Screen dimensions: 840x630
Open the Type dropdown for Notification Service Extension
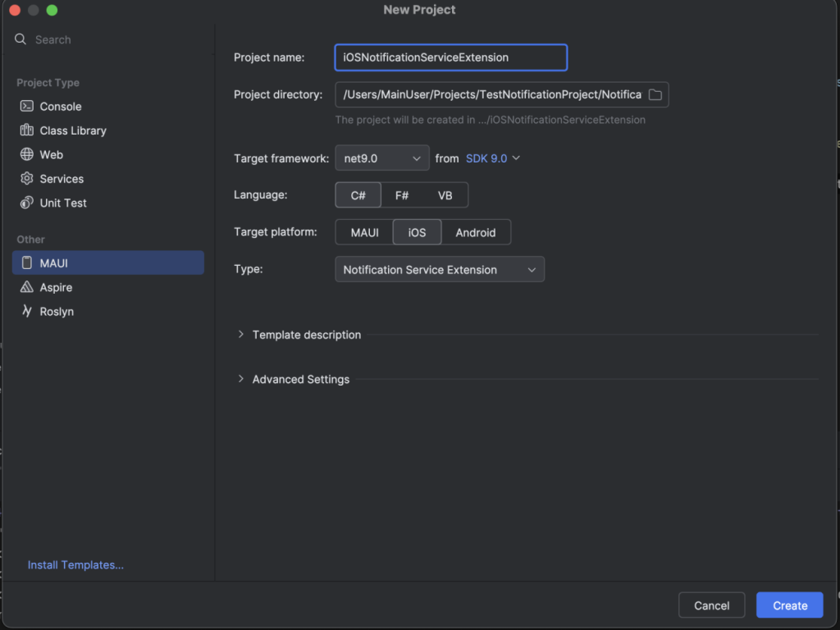440,270
